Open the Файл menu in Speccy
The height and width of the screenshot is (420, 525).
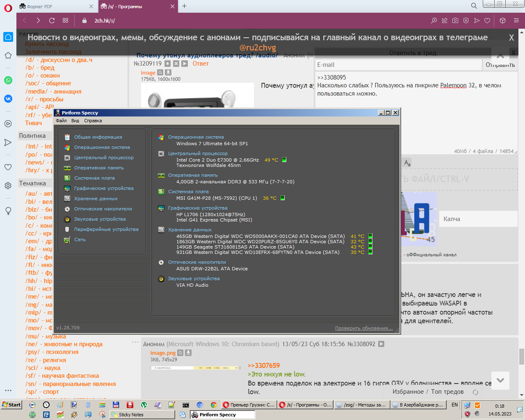(61, 121)
